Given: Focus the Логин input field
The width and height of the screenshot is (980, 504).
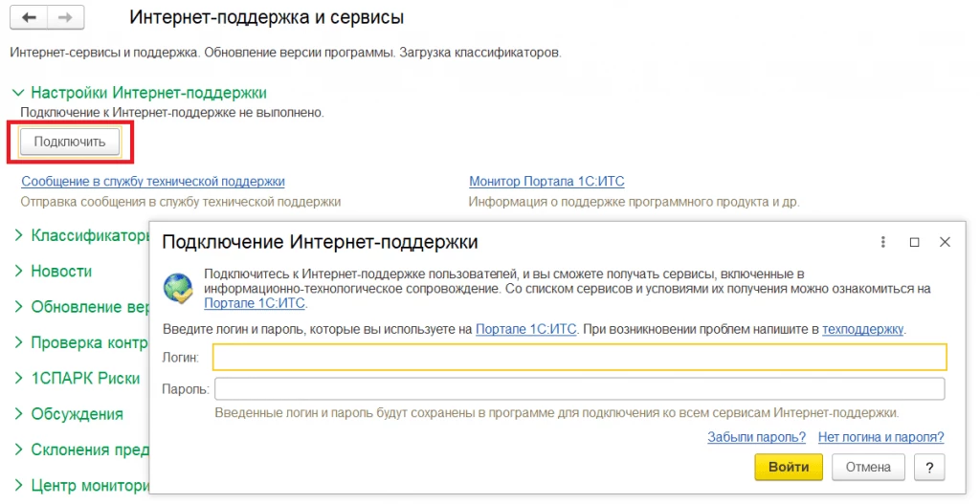Looking at the screenshot, I should [579, 358].
